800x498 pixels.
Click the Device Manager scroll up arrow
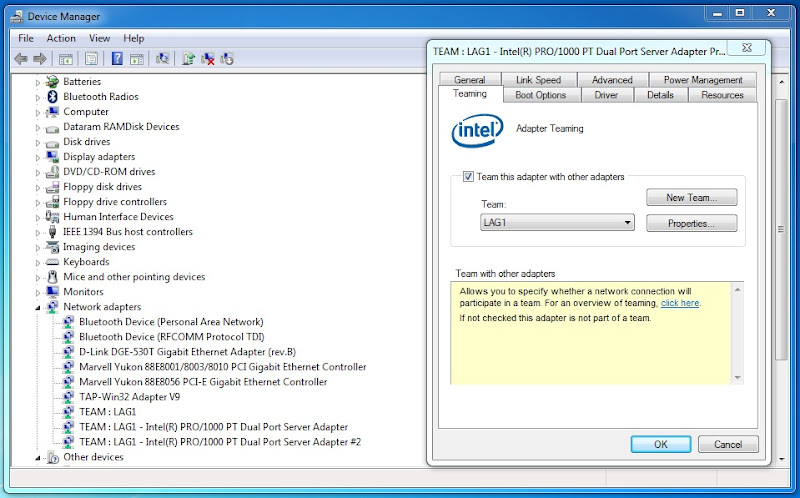tap(781, 82)
